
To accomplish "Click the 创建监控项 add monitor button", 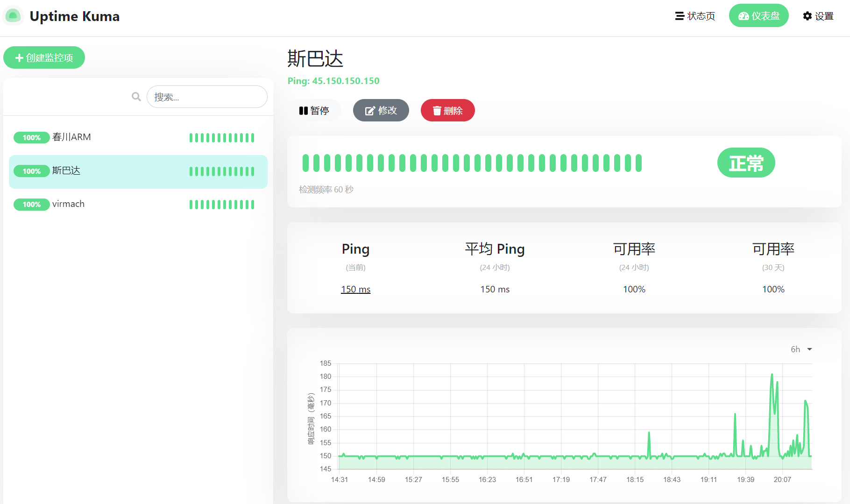I will tap(44, 57).
